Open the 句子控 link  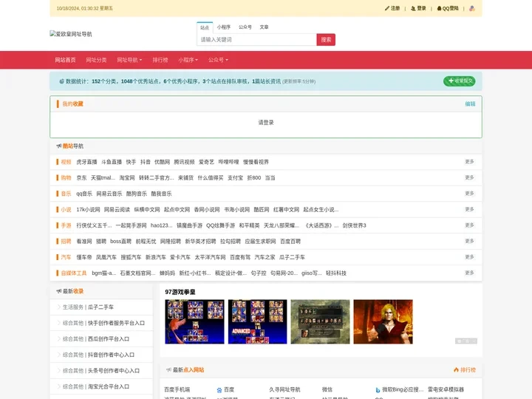[x=259, y=273]
